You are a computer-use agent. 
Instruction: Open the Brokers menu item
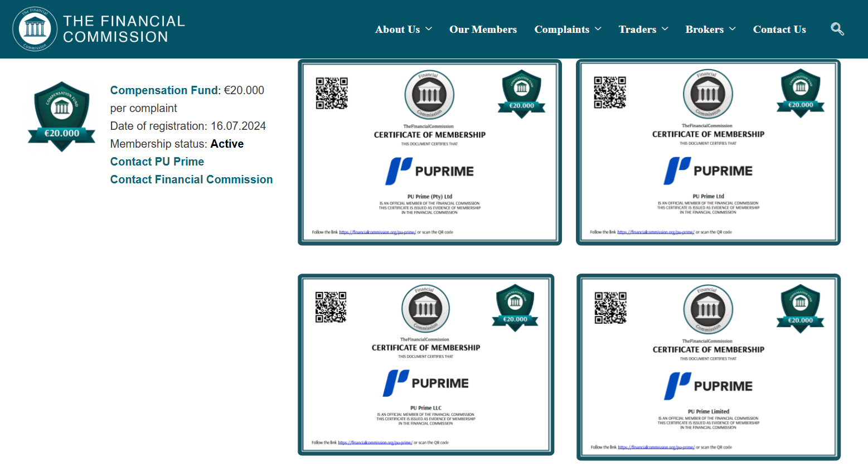(705, 30)
